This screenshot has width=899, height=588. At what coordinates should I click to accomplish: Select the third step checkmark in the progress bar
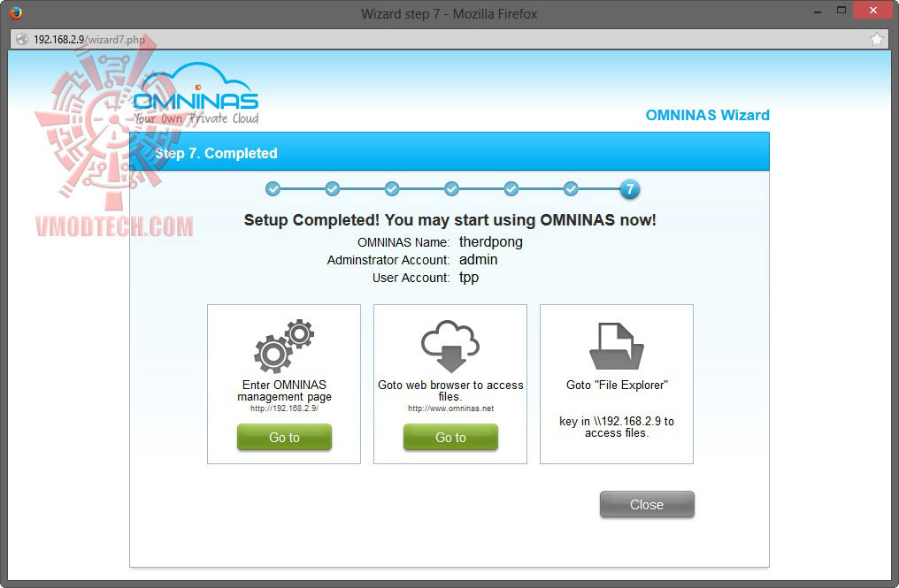coord(392,188)
